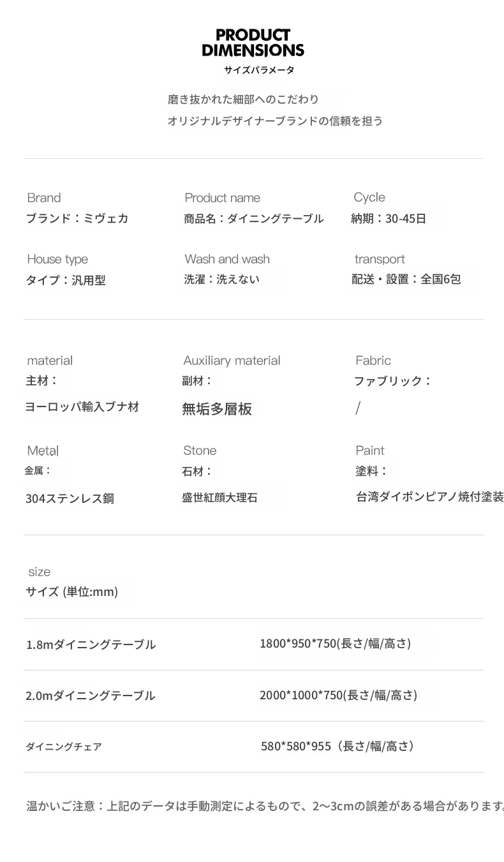Click the main material ヨーロッパ輸入ブナ材
This screenshot has width=504, height=862.
82,406
